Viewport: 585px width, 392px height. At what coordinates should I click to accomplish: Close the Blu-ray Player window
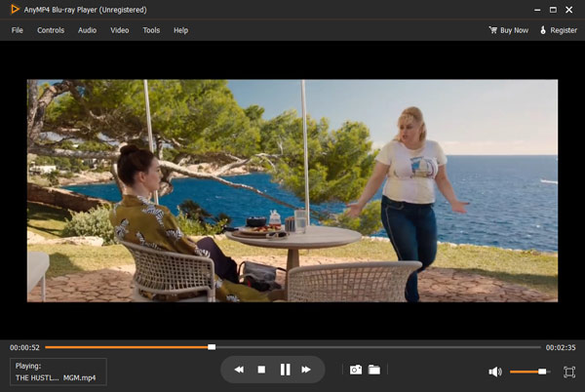tap(569, 10)
